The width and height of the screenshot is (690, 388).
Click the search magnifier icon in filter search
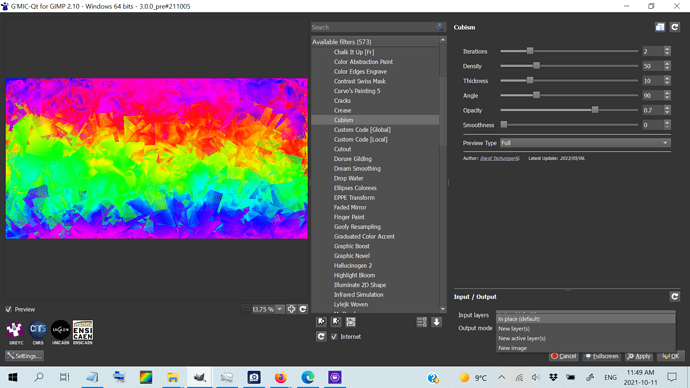coord(439,27)
